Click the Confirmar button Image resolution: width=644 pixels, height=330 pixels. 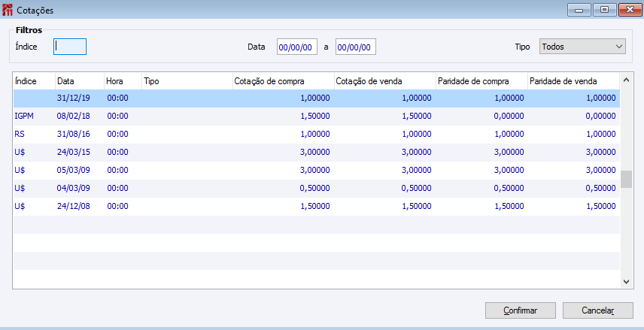(x=521, y=310)
